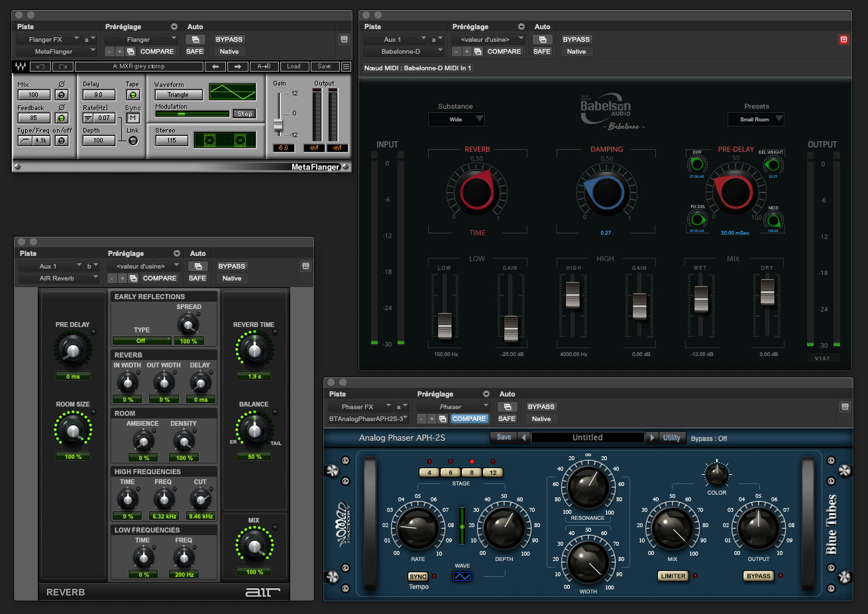Open the Flanger preset dropdown in MetaFlanger window
This screenshot has height=614, width=868.
click(140, 40)
